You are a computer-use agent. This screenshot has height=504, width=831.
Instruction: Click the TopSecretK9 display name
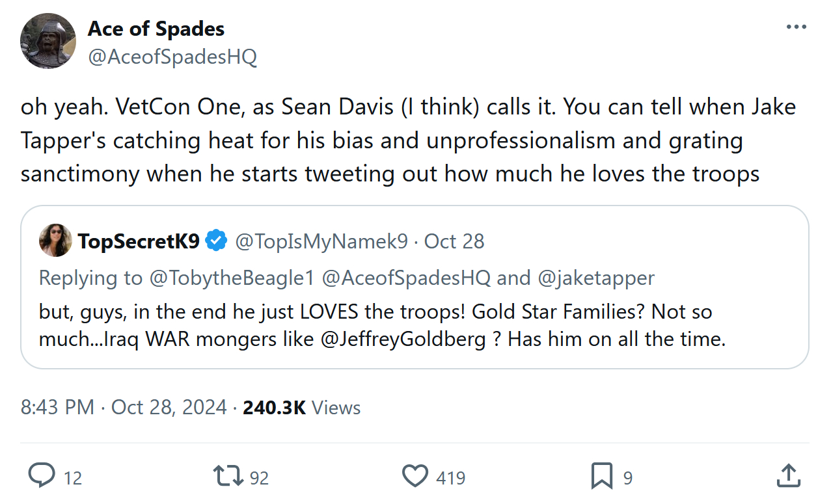pyautogui.click(x=139, y=241)
